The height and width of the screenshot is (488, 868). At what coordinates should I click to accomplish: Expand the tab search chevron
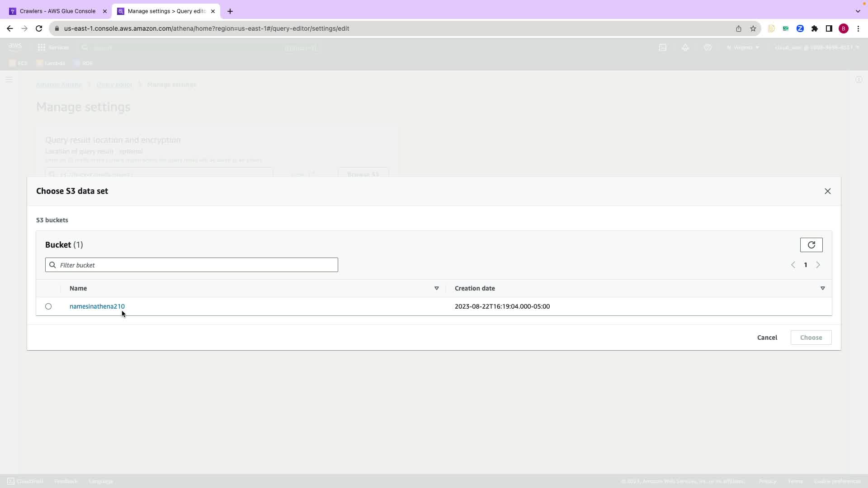(x=858, y=11)
